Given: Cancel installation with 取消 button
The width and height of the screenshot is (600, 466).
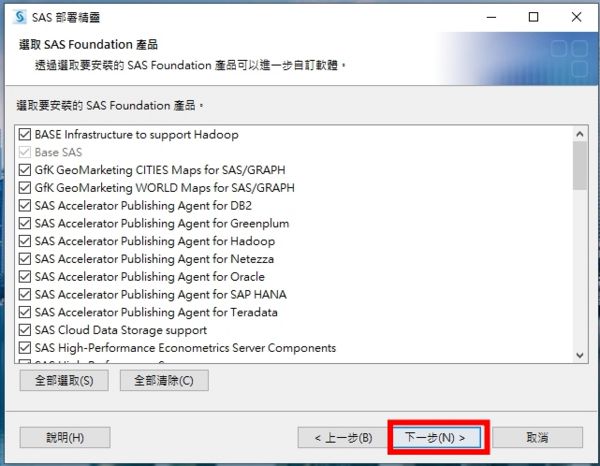Looking at the screenshot, I should 535,438.
